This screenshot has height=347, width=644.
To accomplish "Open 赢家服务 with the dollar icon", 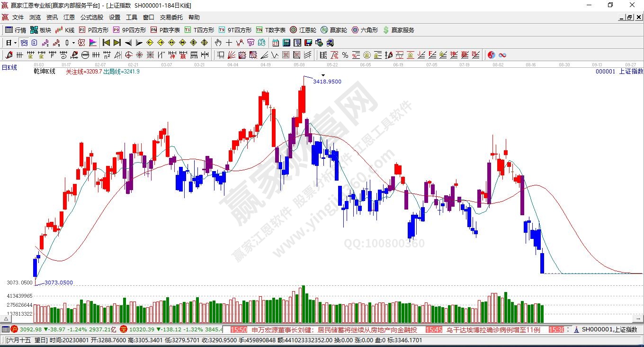I will point(398,30).
